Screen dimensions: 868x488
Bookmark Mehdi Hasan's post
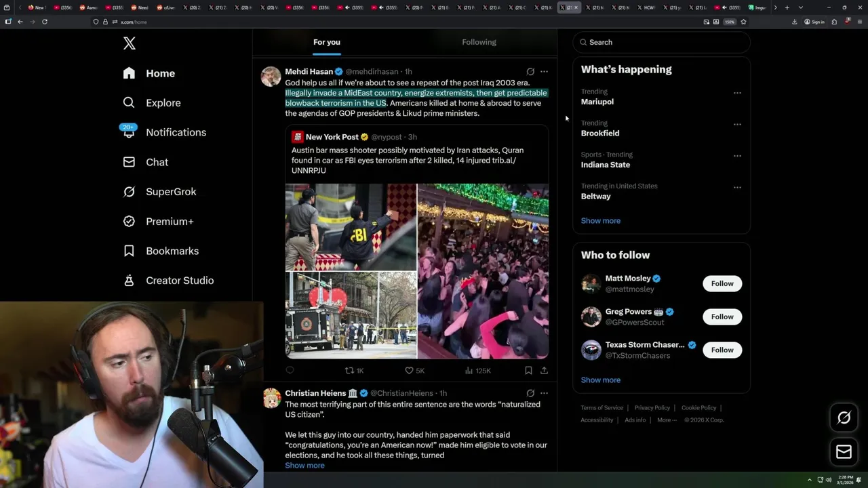tap(528, 371)
